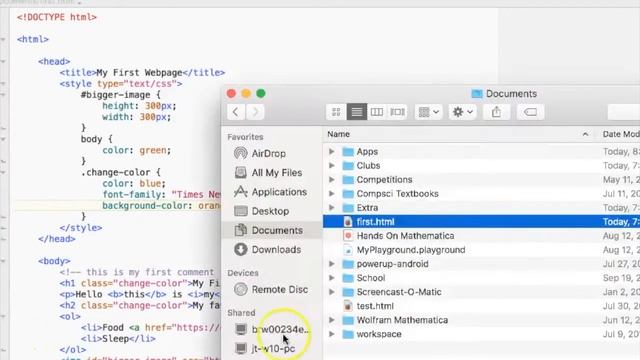Switch Finder to cover flow view
Screen dimensions: 640x360
point(397,112)
